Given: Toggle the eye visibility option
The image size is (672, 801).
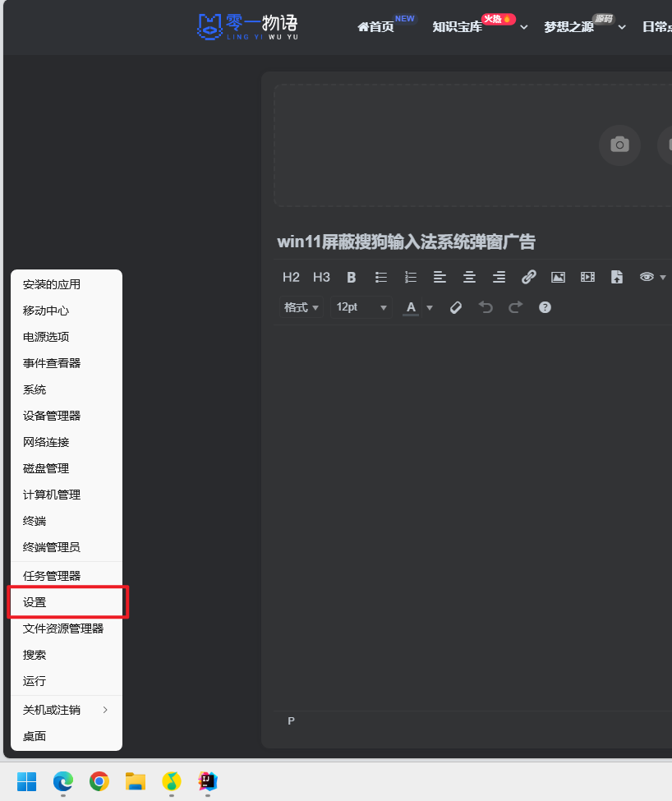Looking at the screenshot, I should click(x=647, y=277).
